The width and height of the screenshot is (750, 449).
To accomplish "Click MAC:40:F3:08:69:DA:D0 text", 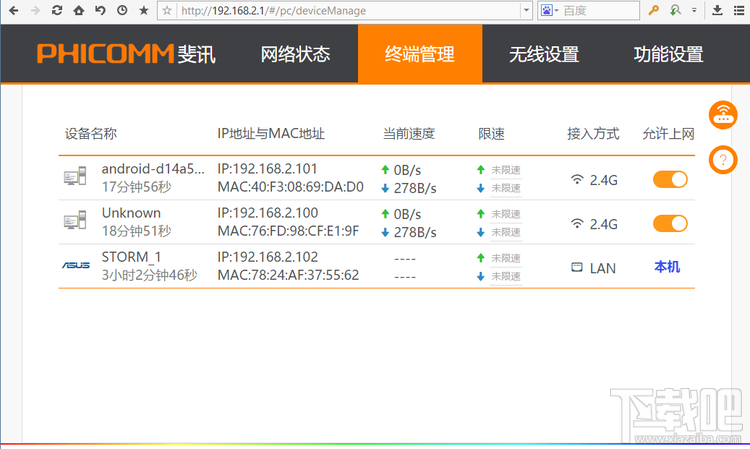I will click(291, 187).
